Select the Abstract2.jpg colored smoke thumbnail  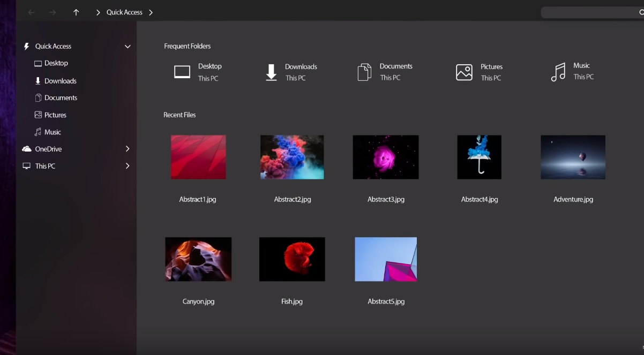click(292, 157)
